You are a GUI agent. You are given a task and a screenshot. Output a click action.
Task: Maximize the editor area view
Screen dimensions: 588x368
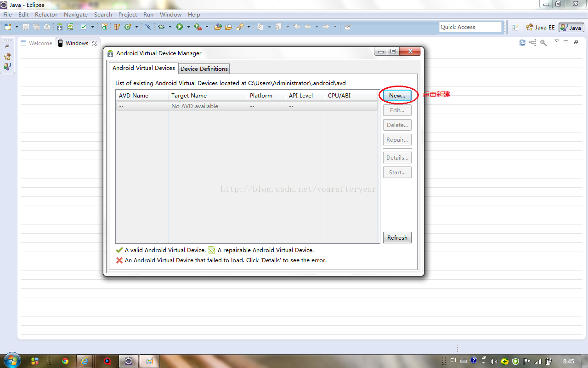tap(576, 42)
